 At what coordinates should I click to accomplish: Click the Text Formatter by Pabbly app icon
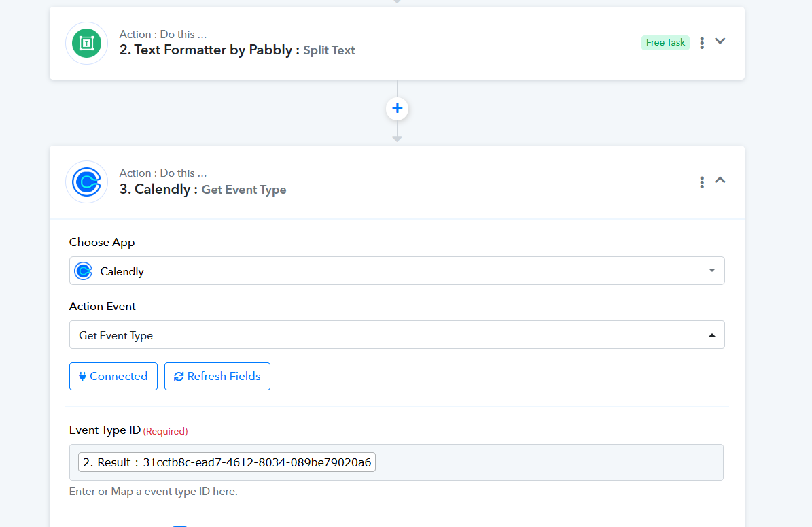(x=86, y=43)
